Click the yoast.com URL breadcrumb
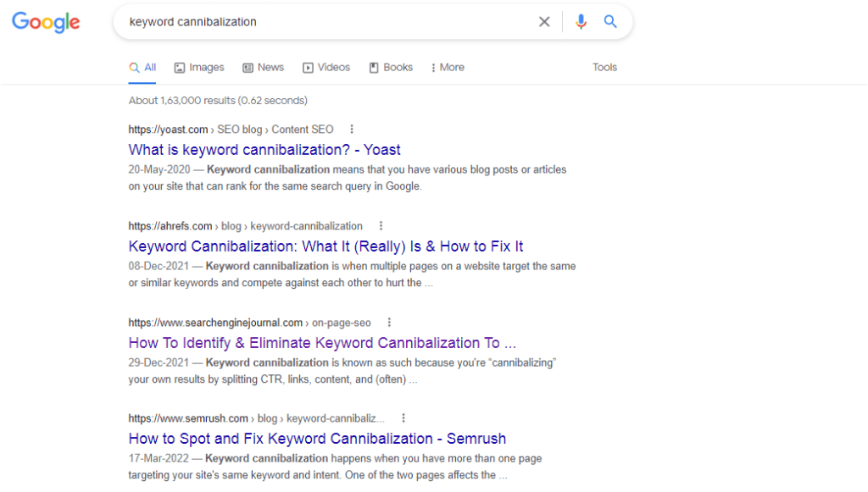The width and height of the screenshot is (868, 492). [x=231, y=130]
